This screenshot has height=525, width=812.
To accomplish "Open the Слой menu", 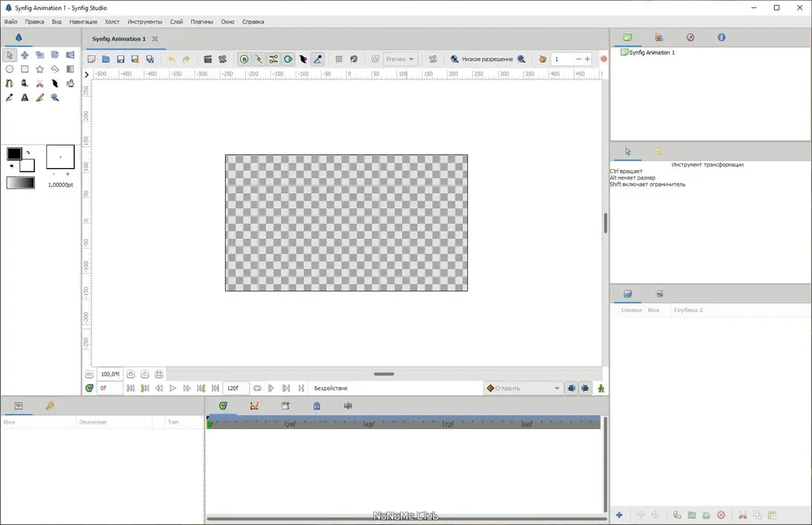I will pyautogui.click(x=176, y=22).
